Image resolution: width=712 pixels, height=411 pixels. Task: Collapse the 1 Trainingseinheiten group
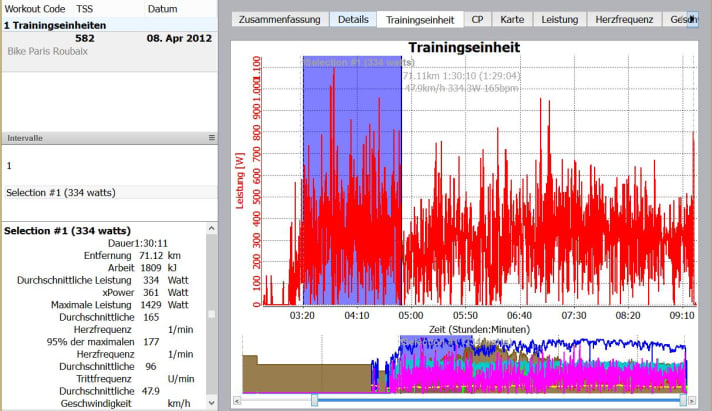pyautogui.click(x=50, y=23)
